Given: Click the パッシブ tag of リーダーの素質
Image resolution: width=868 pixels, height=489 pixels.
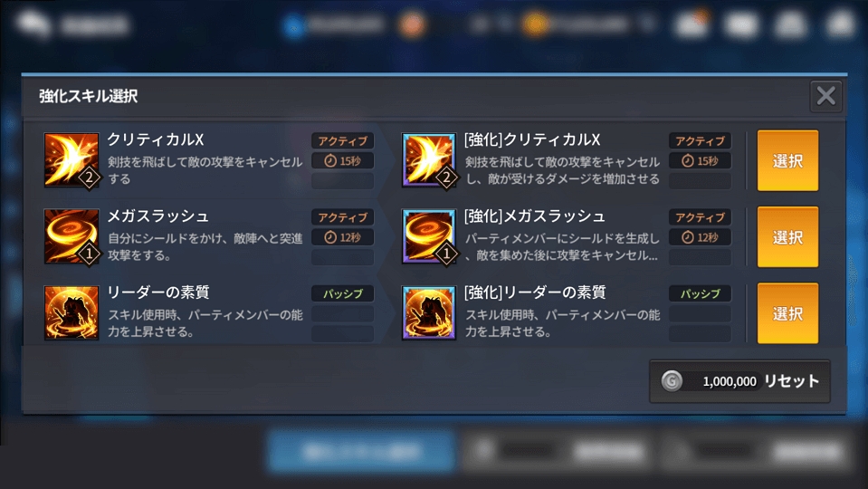Looking at the screenshot, I should click(x=343, y=293).
